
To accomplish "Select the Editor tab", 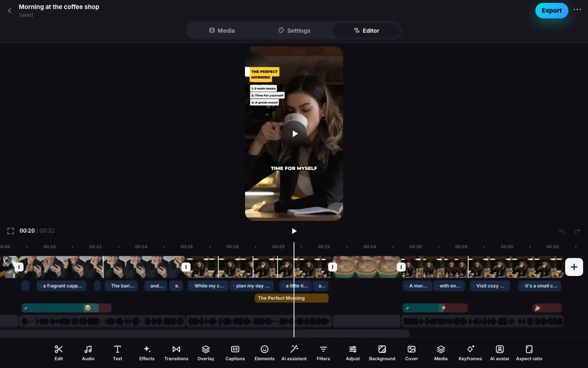I will (x=366, y=31).
